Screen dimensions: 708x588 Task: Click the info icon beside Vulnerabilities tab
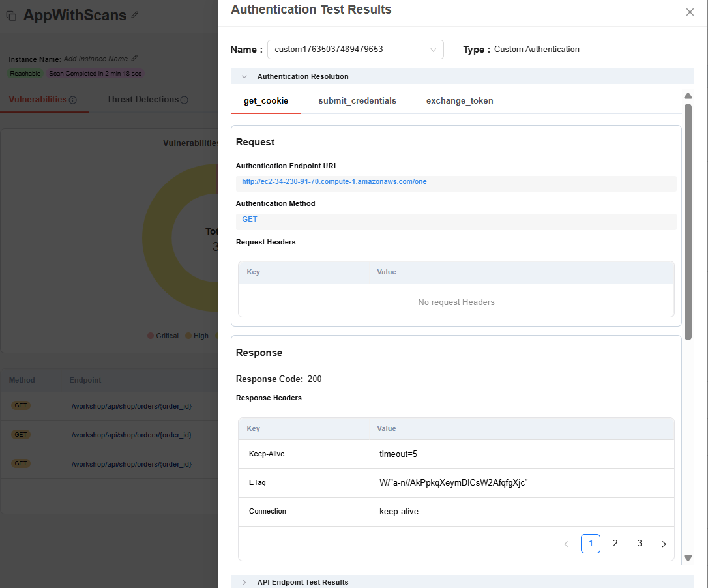[x=73, y=100]
